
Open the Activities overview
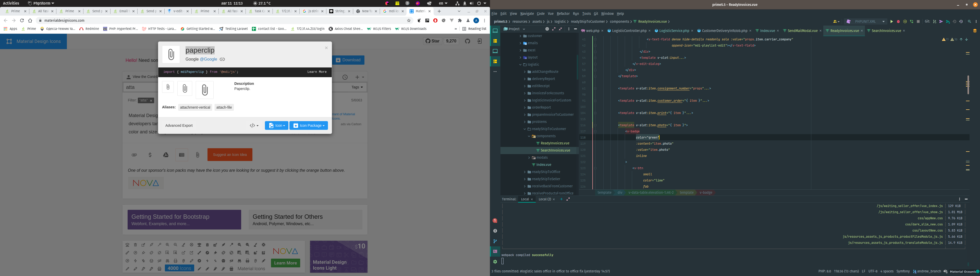click(11, 3)
